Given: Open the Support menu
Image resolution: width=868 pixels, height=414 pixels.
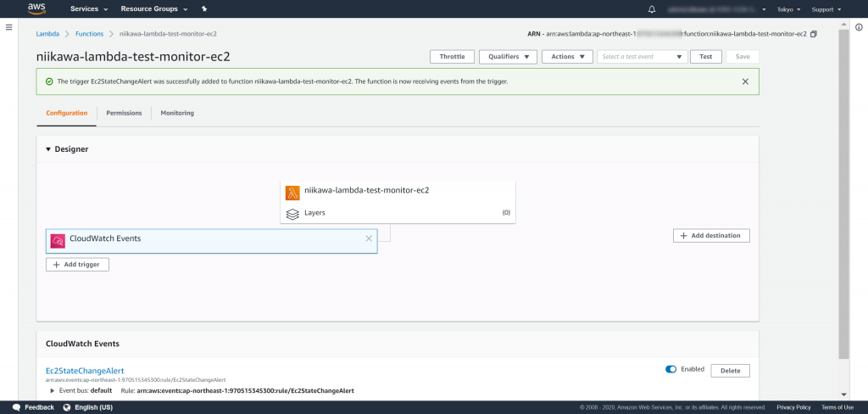Looking at the screenshot, I should (826, 9).
